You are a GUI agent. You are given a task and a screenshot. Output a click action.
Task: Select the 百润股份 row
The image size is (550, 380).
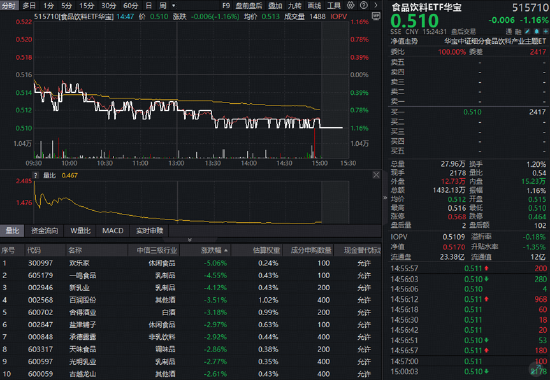click(190, 300)
